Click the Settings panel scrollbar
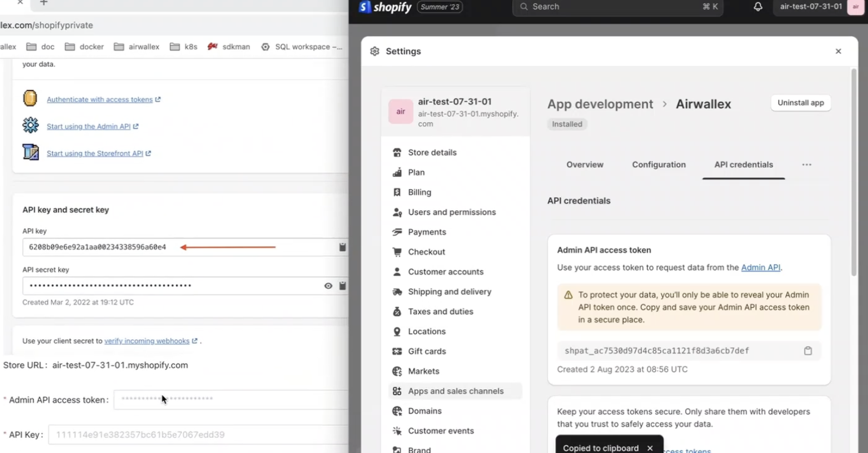This screenshot has height=453, width=868. tap(853, 169)
